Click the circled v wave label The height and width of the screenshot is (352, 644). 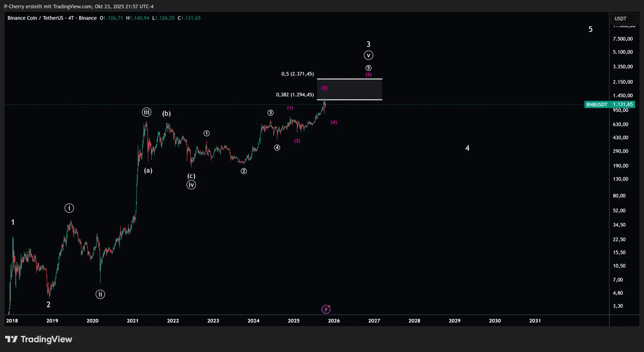click(x=368, y=55)
